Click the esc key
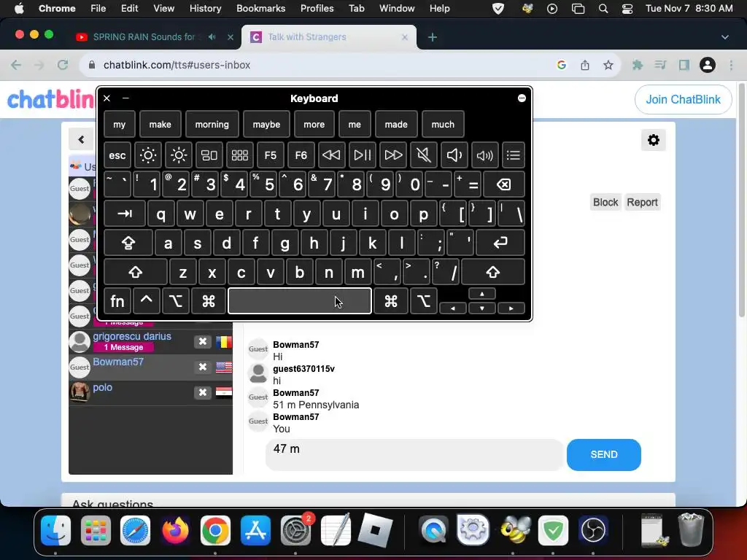Viewport: 747px width, 560px height. (117, 155)
